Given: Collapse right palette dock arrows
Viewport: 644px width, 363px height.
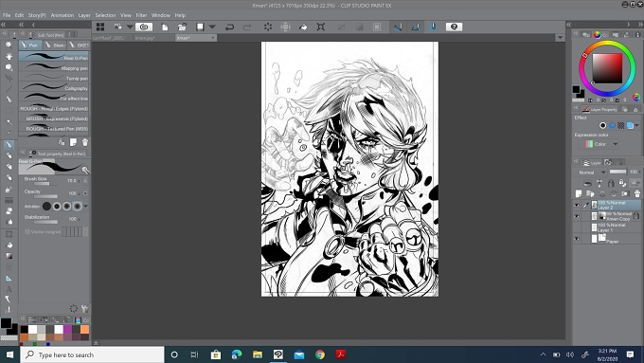Looking at the screenshot, I should 640,25.
